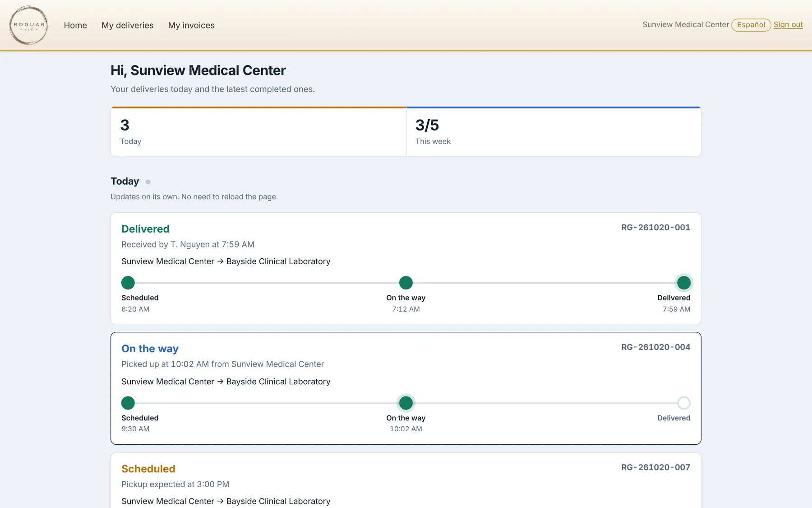Click the account name Sunview Medical Center in header
Viewport: 812px width, 508px height.
[x=686, y=24]
